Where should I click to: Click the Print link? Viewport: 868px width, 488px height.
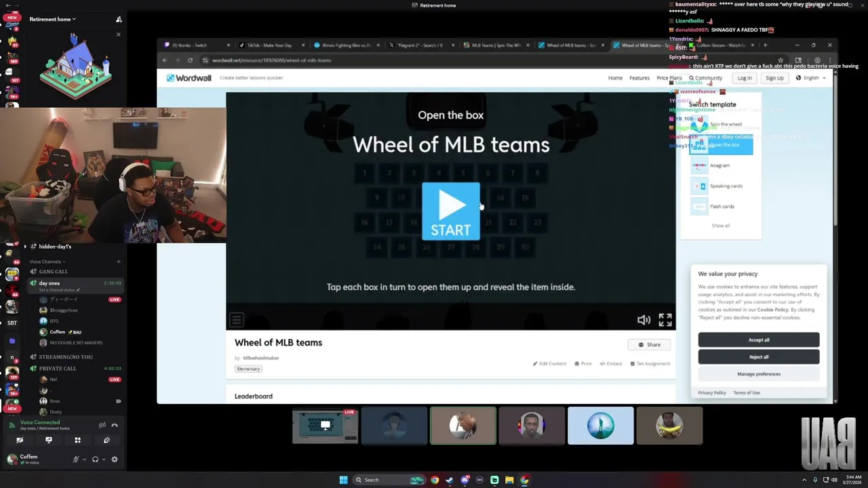[583, 364]
